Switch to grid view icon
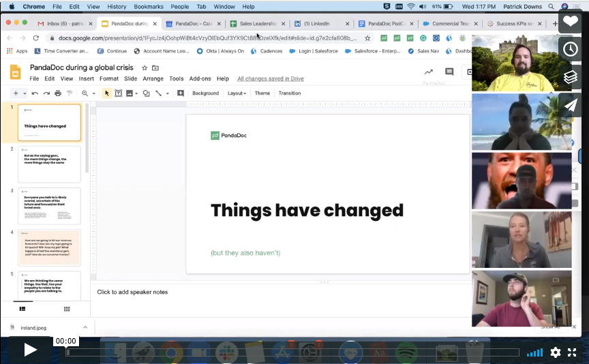589x364 pixels. tap(67, 309)
